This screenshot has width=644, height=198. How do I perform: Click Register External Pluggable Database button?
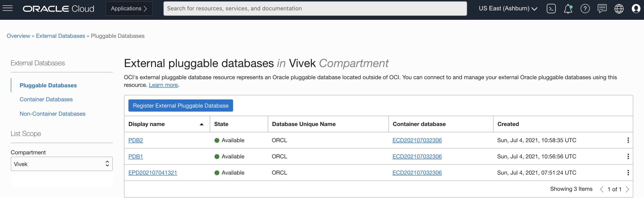pos(181,106)
